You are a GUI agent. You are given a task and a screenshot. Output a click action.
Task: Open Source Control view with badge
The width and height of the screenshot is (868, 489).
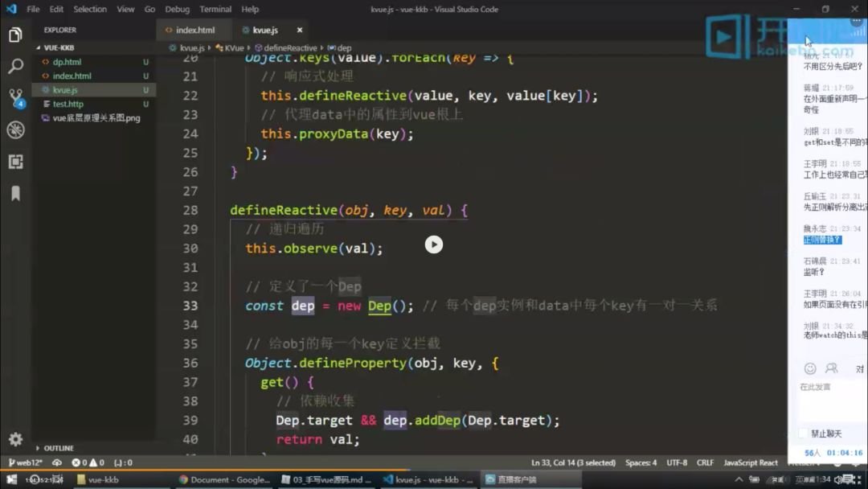point(16,98)
